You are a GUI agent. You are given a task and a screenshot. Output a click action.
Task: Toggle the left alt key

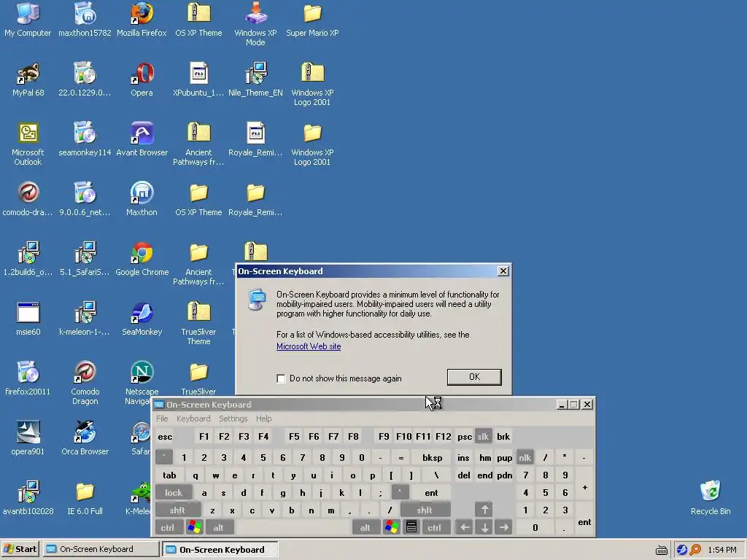(219, 528)
